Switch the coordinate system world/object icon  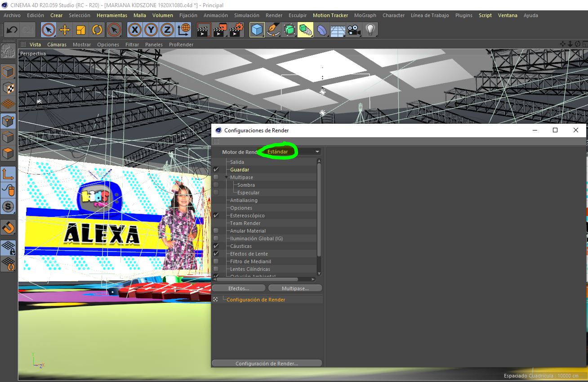click(x=183, y=30)
